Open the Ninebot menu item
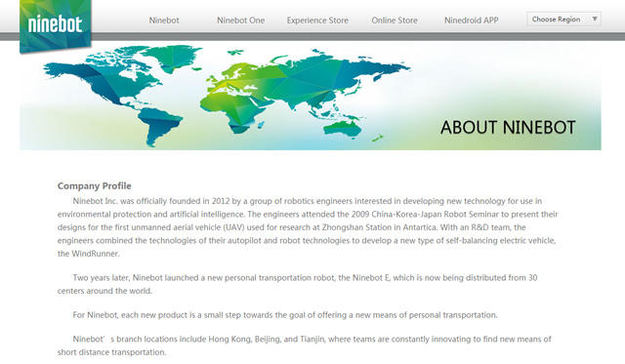Image resolution: width=625 pixels, height=364 pixels. point(164,20)
